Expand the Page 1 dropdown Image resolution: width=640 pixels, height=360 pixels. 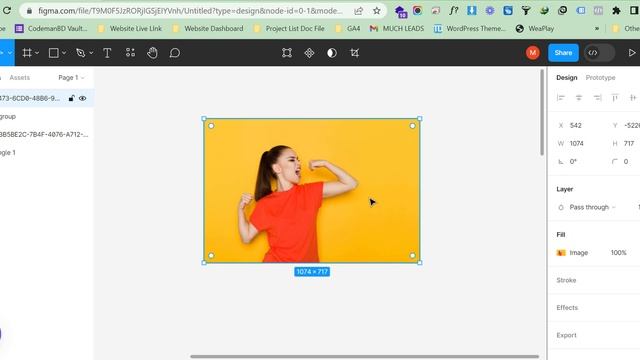pos(71,78)
